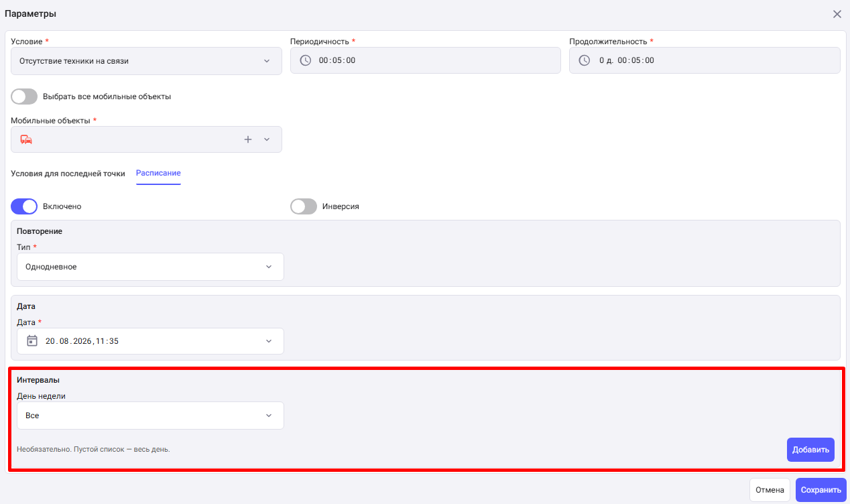This screenshot has height=504, width=850.
Task: Open the Условие dropdown
Action: (x=146, y=61)
